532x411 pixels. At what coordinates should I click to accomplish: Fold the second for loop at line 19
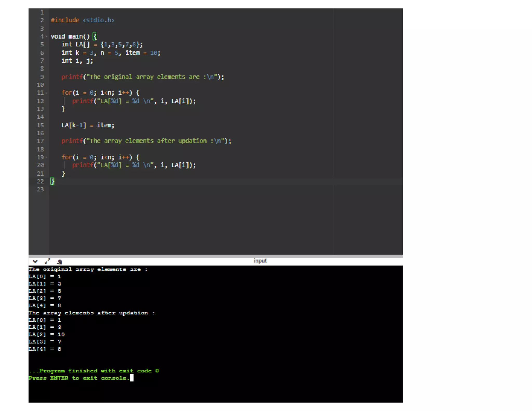point(46,157)
